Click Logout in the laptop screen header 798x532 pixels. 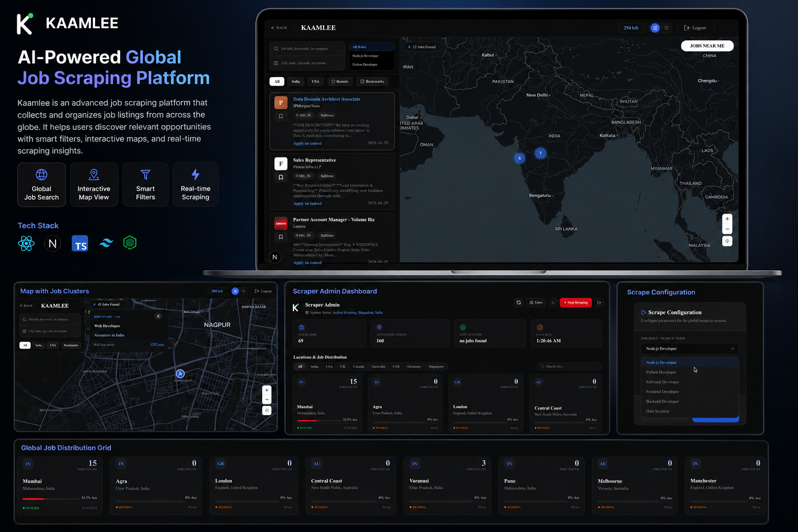695,28
